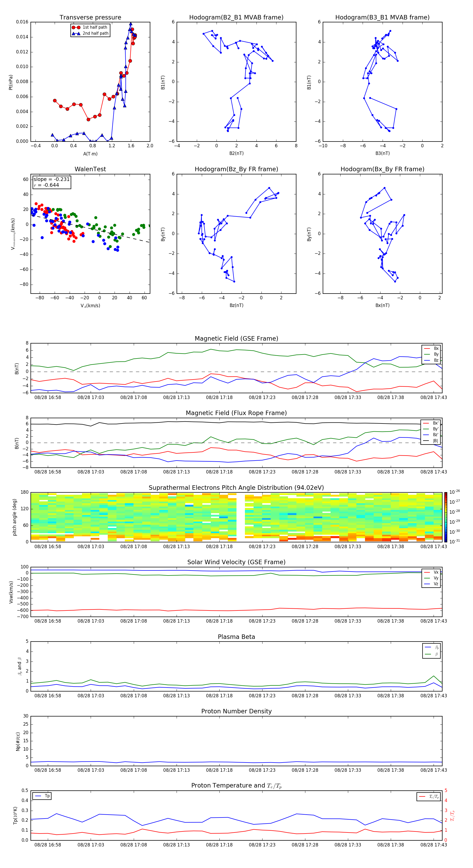Select 'Vy' in the velocity legend
This screenshot has height=868, width=473.
pyautogui.click(x=431, y=578)
